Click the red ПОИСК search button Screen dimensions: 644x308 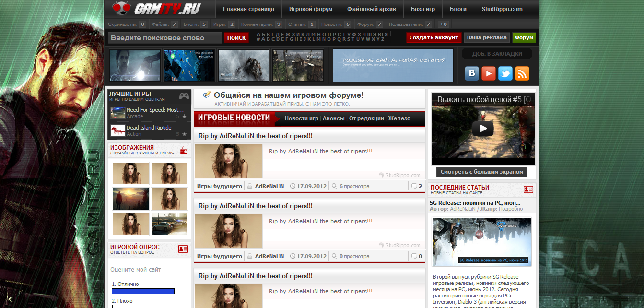pos(236,38)
